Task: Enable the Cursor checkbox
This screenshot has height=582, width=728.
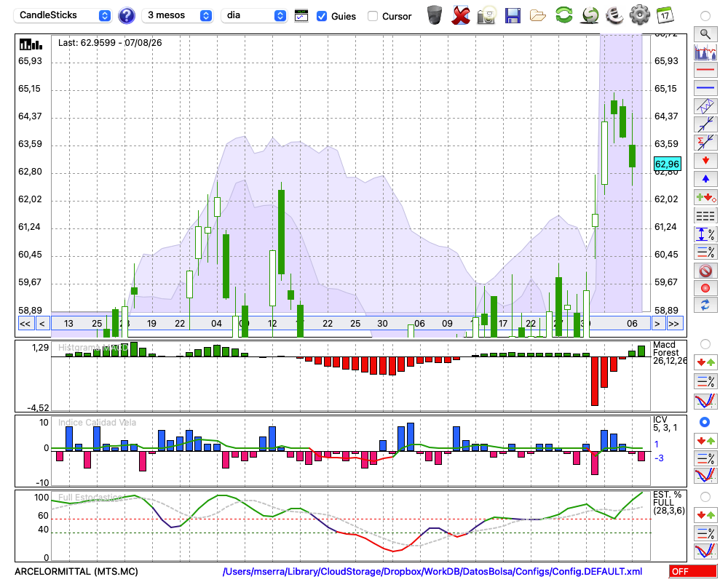Action: click(372, 16)
